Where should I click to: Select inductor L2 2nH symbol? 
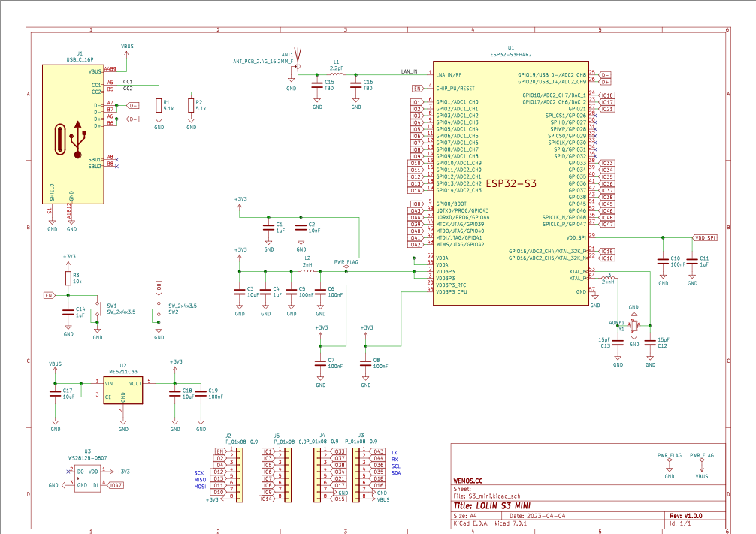pyautogui.click(x=307, y=271)
